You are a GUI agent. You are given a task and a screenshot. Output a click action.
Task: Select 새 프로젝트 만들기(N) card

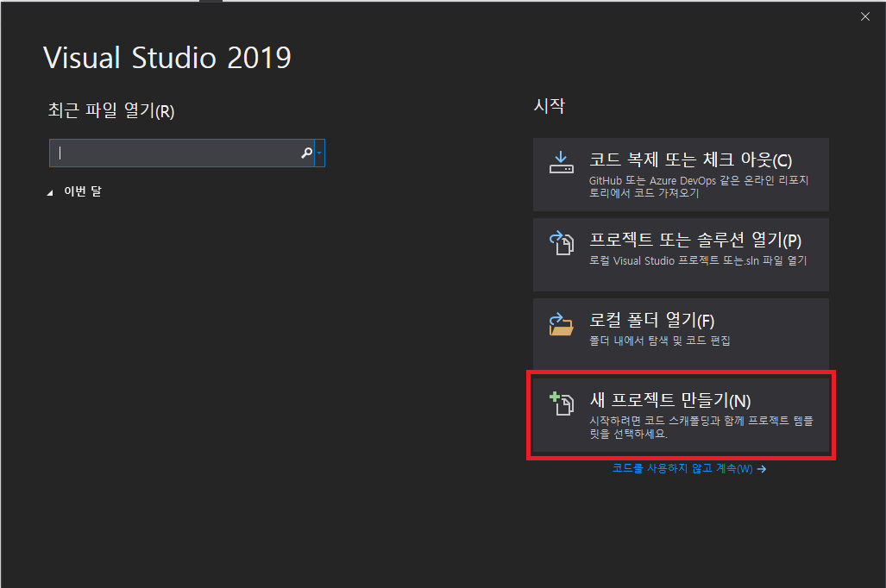tap(681, 416)
